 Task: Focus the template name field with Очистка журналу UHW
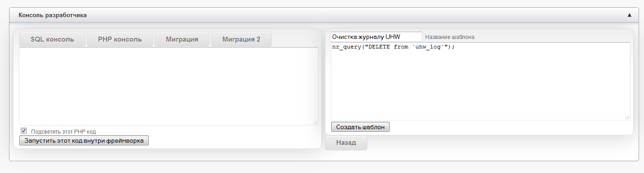click(x=376, y=37)
